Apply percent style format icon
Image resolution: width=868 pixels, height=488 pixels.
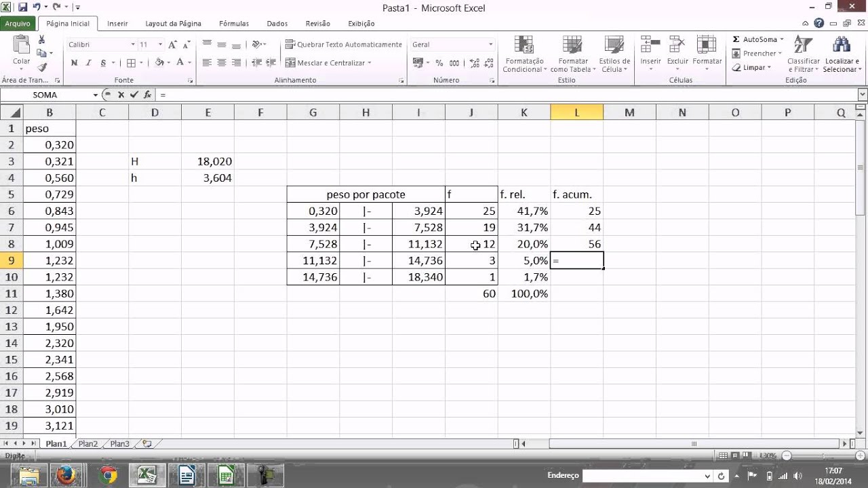click(x=439, y=62)
